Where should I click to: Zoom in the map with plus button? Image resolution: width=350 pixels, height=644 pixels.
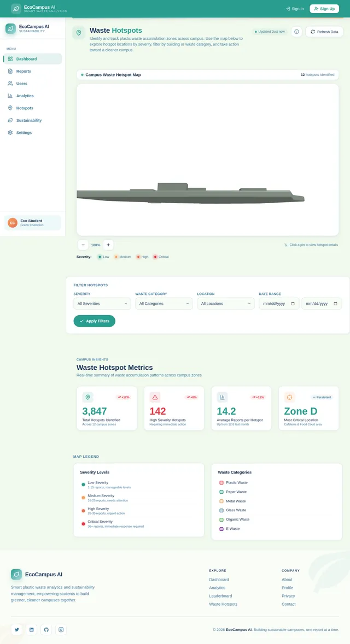(x=108, y=245)
